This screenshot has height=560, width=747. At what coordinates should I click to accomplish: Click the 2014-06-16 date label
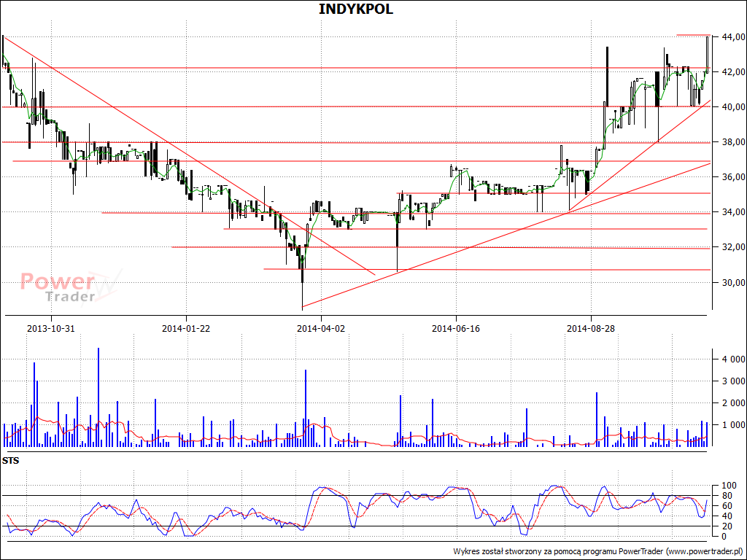pyautogui.click(x=456, y=329)
